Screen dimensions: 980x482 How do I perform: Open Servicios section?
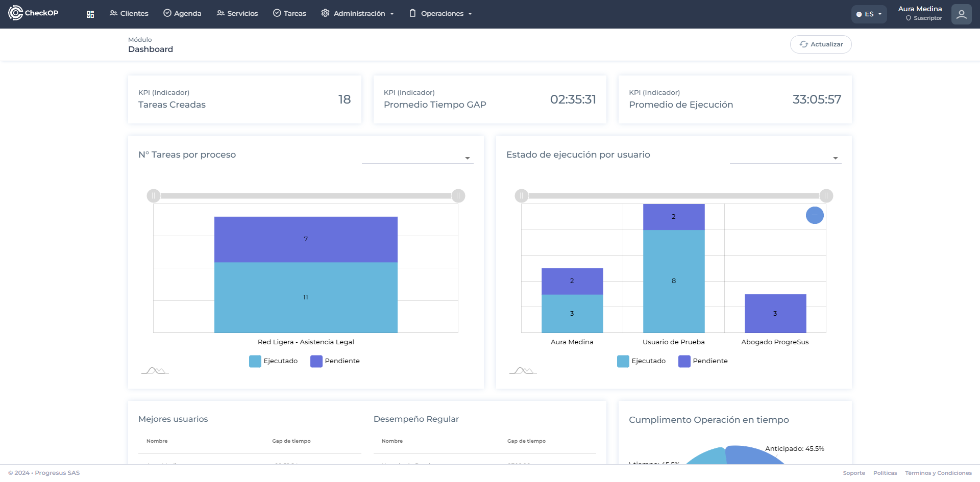click(x=237, y=13)
